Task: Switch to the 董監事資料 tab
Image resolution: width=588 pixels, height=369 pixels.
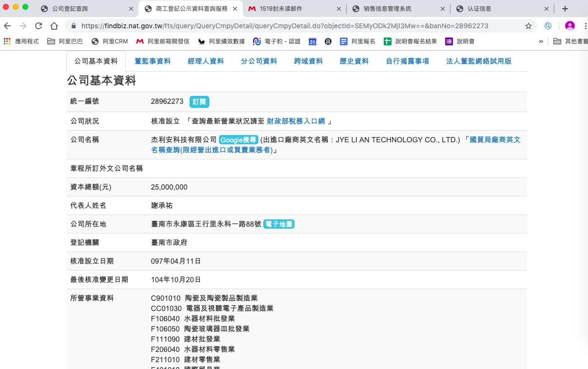Action: point(153,61)
